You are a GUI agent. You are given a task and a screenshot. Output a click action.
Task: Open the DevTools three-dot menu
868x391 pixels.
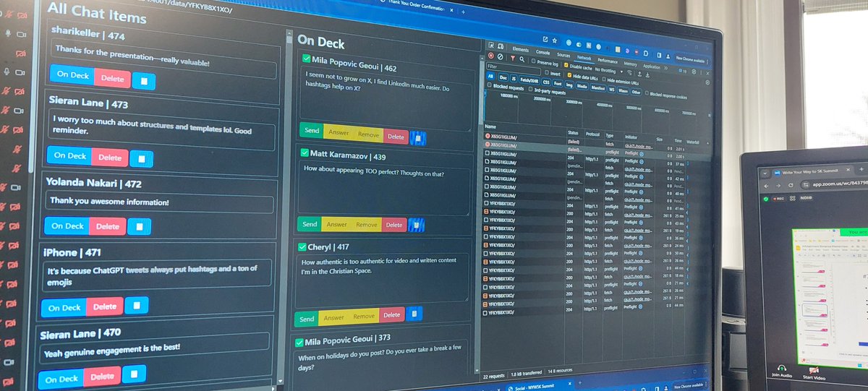tap(701, 72)
